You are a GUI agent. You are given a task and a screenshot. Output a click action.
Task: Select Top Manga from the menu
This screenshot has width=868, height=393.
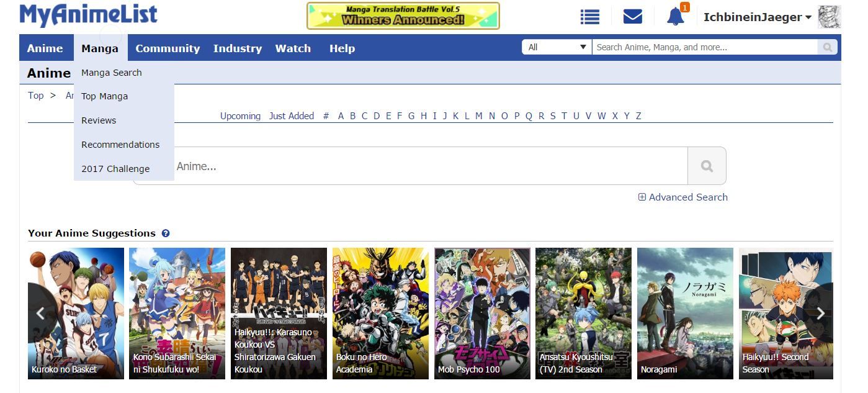click(104, 96)
